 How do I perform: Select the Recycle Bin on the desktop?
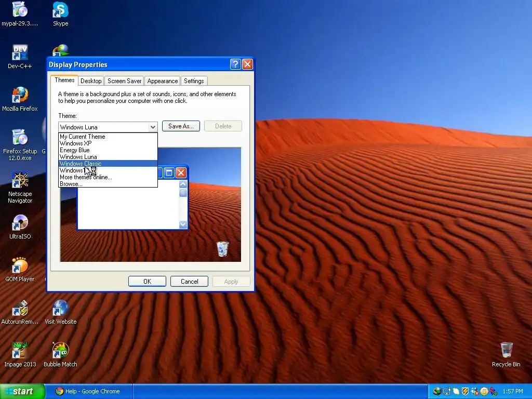pyautogui.click(x=506, y=355)
